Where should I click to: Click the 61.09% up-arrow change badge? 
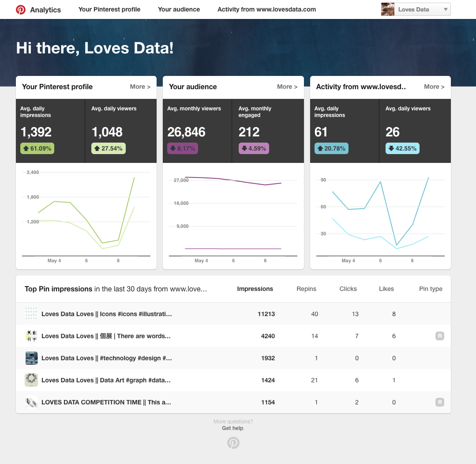point(37,148)
